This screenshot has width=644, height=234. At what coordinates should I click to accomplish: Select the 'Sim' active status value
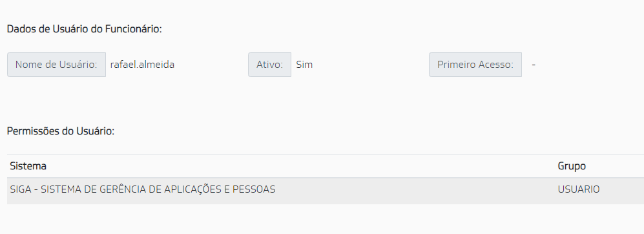[x=304, y=65]
